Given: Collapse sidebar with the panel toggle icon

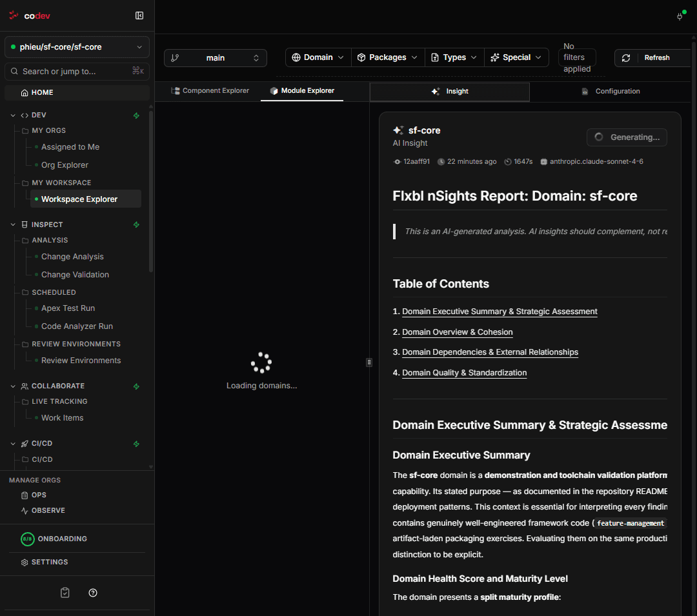Looking at the screenshot, I should tap(139, 15).
